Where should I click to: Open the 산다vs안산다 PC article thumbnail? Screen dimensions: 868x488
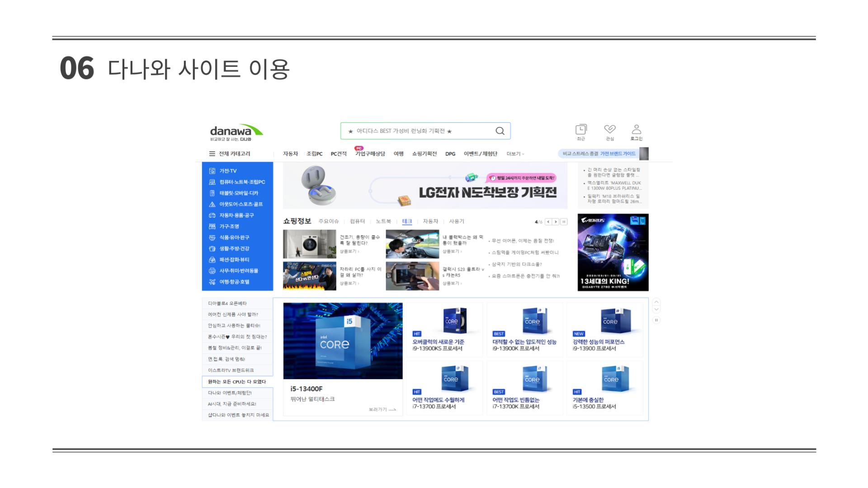pos(309,276)
